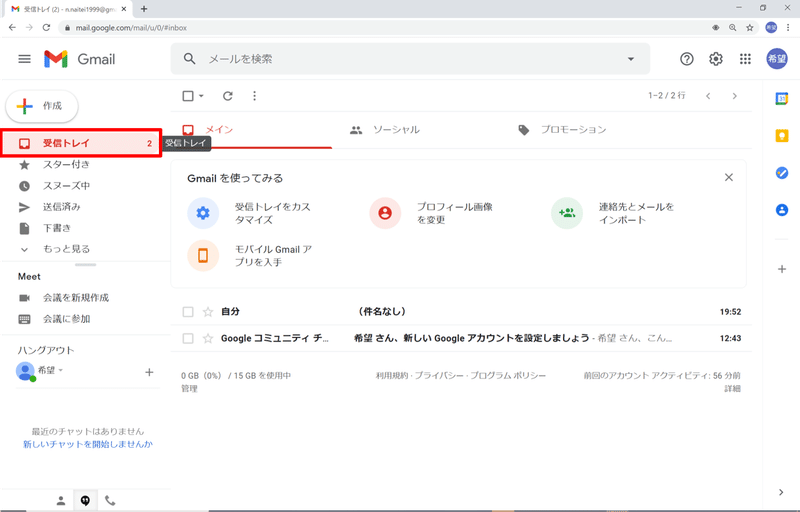Open the select dropdown arrow beside checkbox
Screen dimensions: 800x512
(201, 96)
